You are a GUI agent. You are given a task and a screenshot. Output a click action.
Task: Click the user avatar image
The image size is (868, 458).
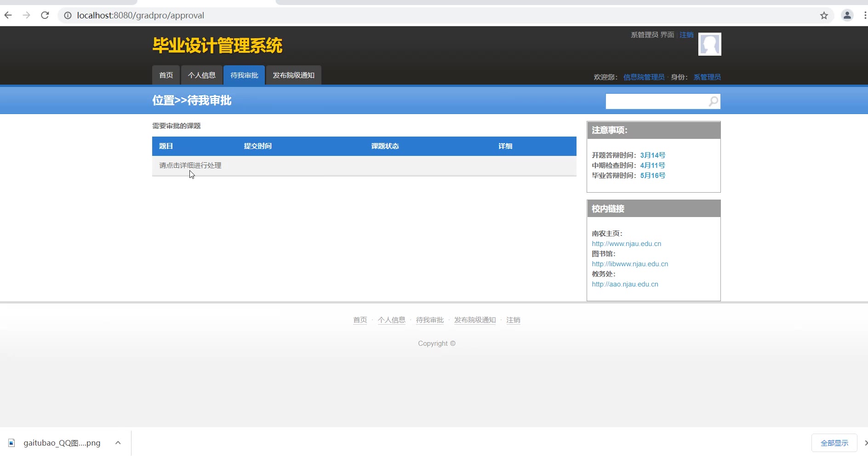(709, 44)
